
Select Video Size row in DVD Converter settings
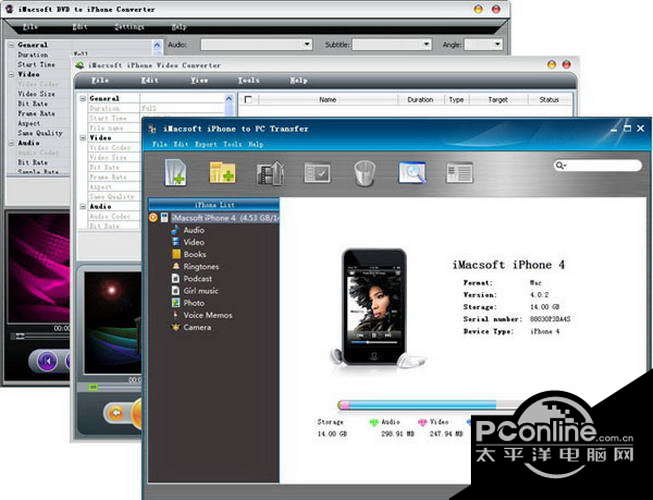[x=37, y=94]
